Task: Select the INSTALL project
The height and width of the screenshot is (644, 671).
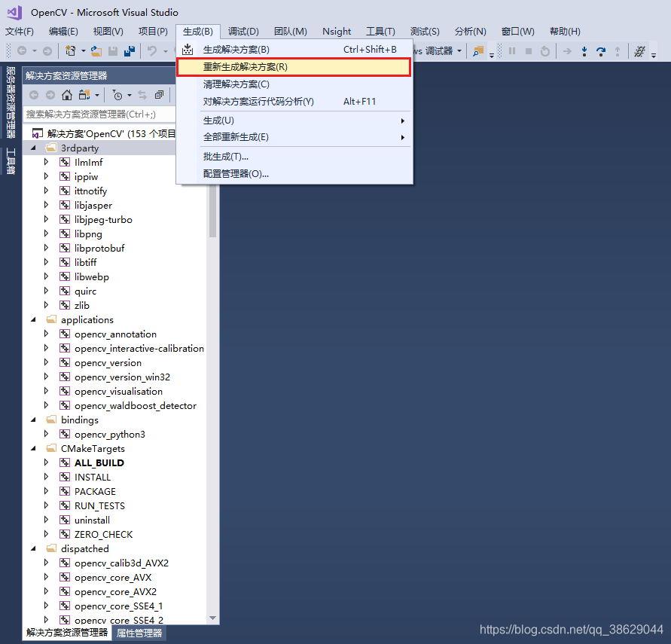Action: coord(93,477)
